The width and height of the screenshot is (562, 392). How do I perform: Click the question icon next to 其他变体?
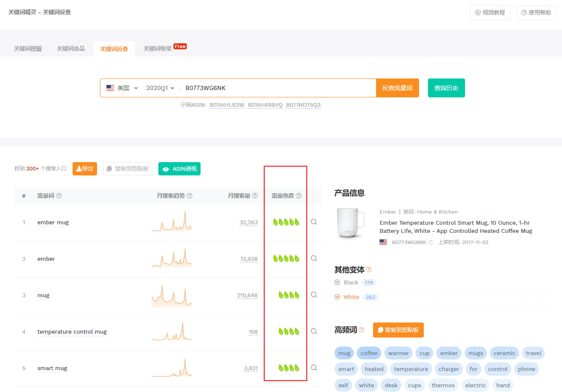(x=369, y=270)
